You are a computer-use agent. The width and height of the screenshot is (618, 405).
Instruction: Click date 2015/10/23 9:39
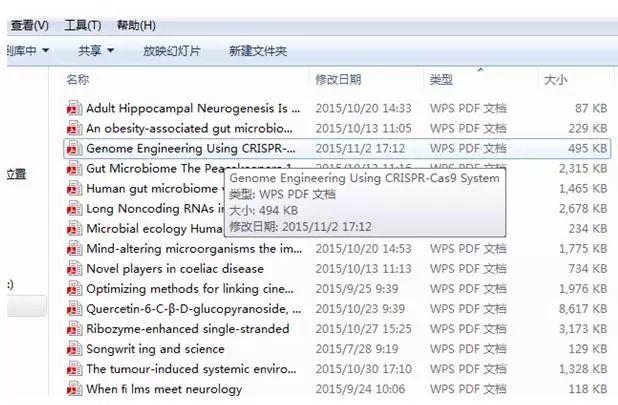pos(360,309)
